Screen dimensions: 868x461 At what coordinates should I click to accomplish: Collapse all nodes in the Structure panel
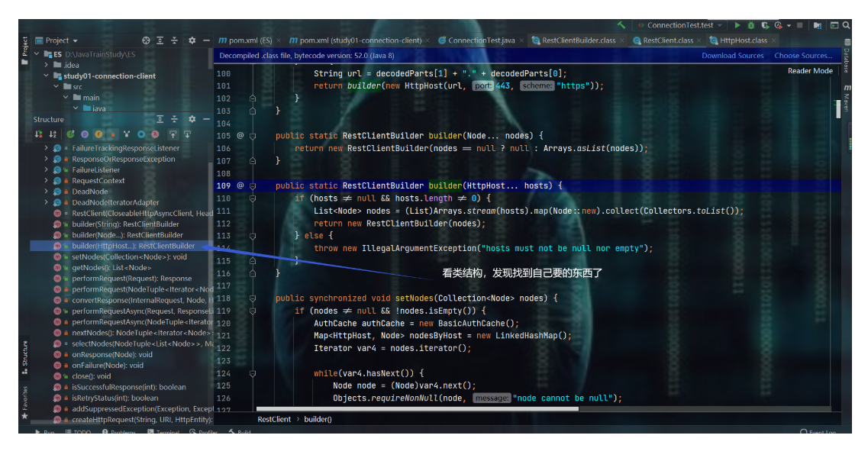pyautogui.click(x=174, y=120)
